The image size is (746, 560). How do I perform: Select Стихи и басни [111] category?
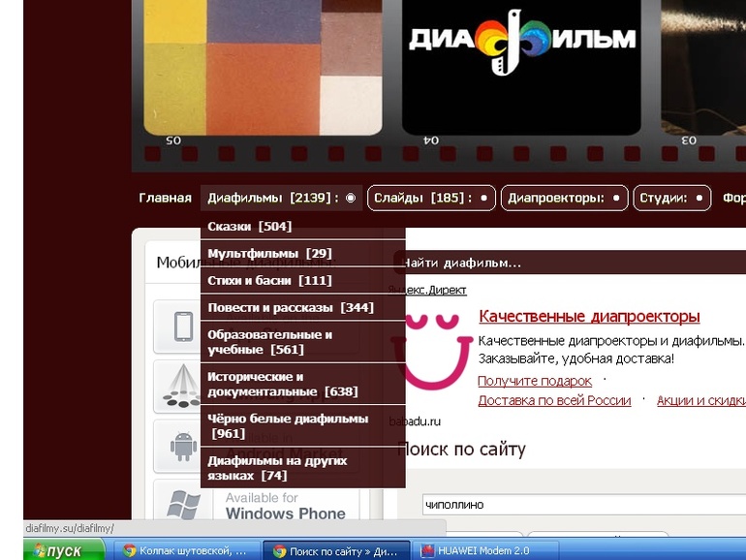point(303,280)
